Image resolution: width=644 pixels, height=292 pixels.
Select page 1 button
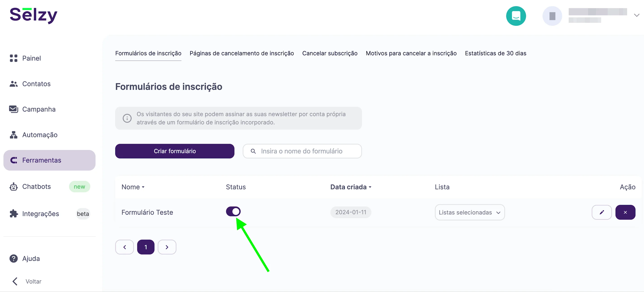[x=146, y=247]
